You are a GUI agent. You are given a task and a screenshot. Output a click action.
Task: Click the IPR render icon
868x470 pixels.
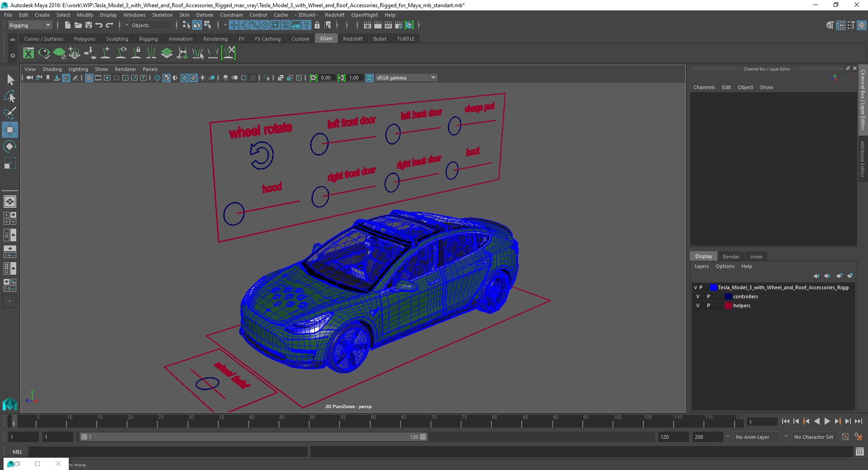point(388,25)
